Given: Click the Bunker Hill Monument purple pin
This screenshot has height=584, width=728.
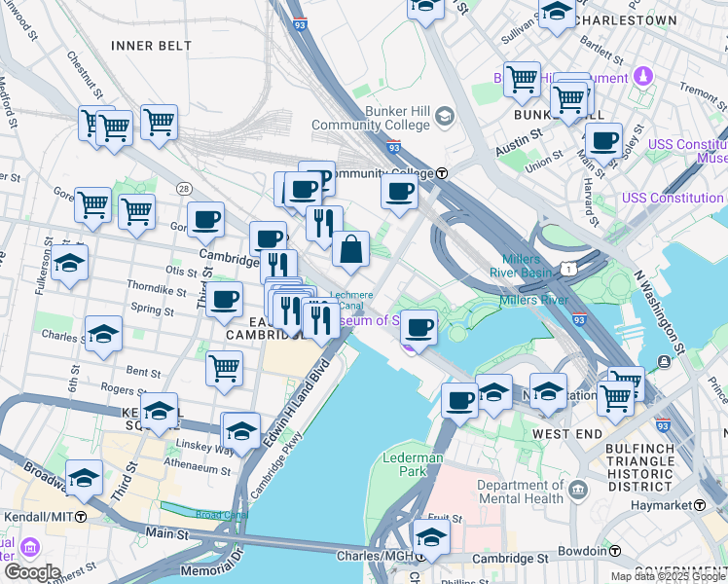Looking at the screenshot, I should [643, 76].
